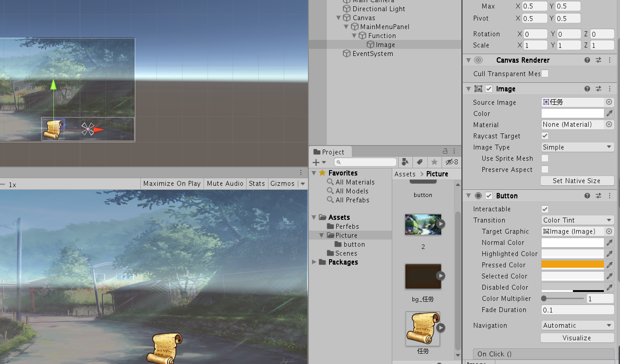620x364 pixels.
Task: Open presets for the Image component
Action: pyautogui.click(x=598, y=89)
